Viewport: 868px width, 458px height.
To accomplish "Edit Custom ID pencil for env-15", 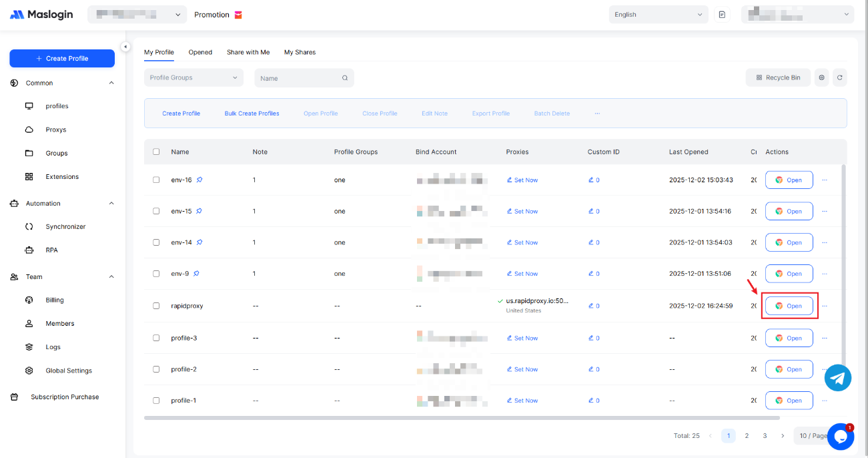I will [593, 211].
